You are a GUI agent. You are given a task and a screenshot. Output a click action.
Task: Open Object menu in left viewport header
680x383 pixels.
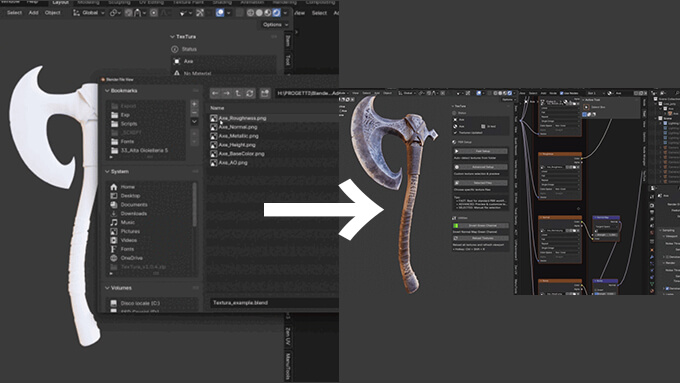coord(52,13)
